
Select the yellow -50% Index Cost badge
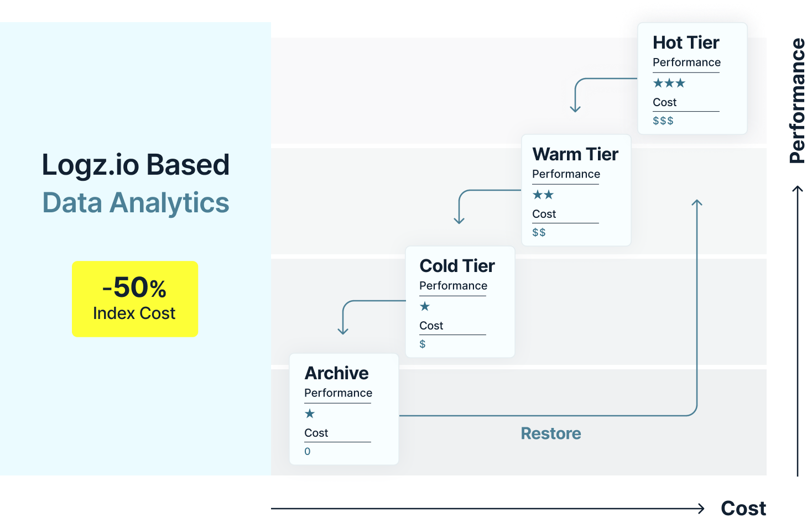click(x=135, y=299)
